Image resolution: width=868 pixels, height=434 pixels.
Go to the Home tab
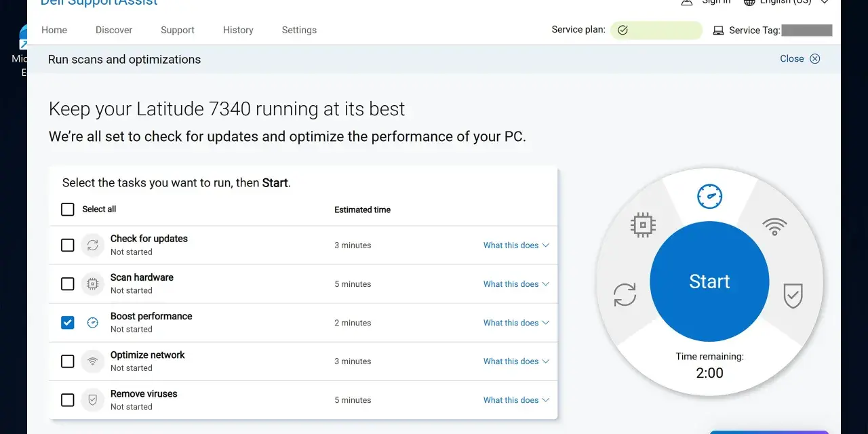click(x=54, y=30)
